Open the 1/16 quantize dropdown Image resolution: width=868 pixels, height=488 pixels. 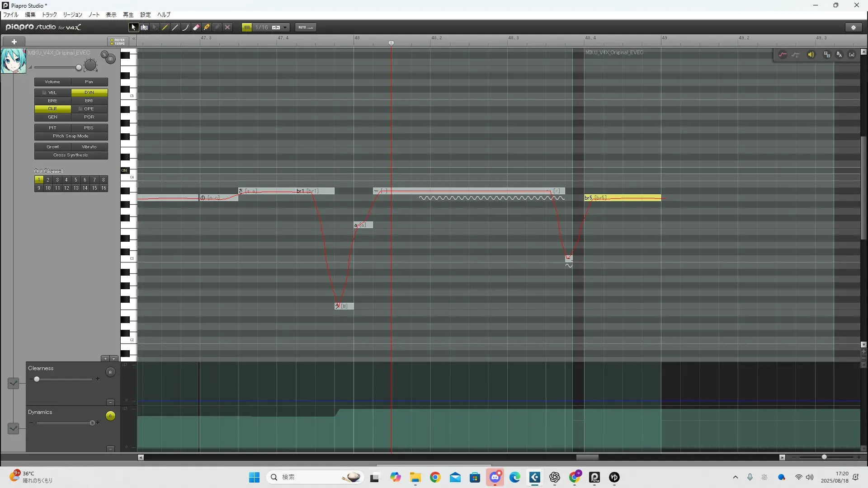click(x=285, y=28)
